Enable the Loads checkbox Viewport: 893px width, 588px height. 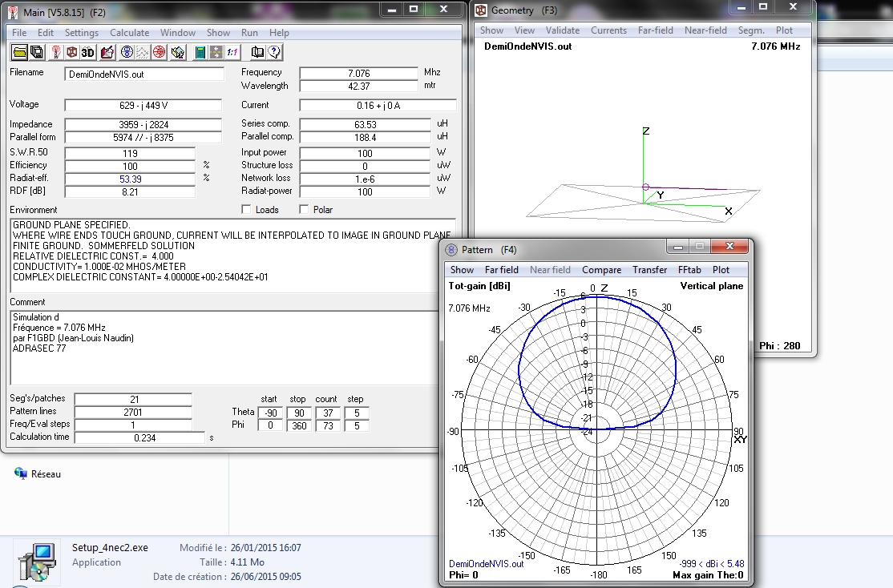point(247,210)
